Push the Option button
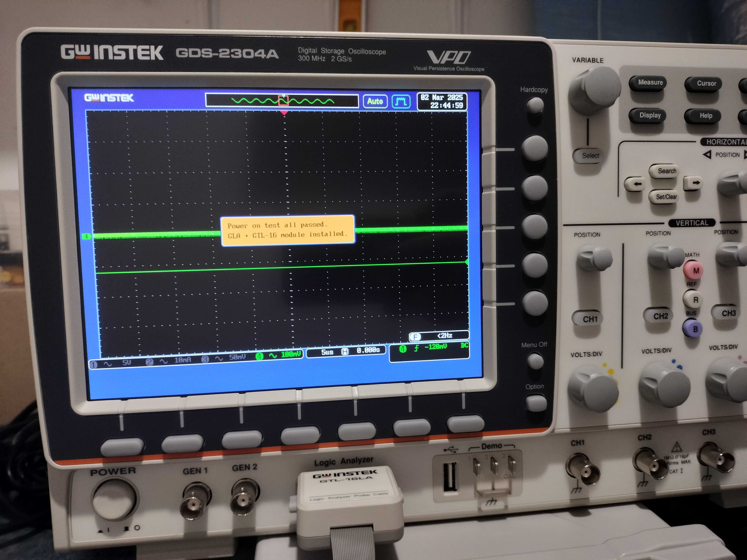The height and width of the screenshot is (560, 747). (x=536, y=403)
